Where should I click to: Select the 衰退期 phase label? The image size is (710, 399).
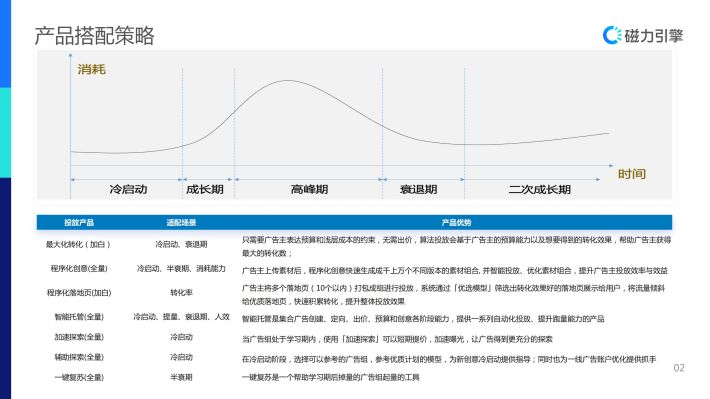click(x=418, y=189)
